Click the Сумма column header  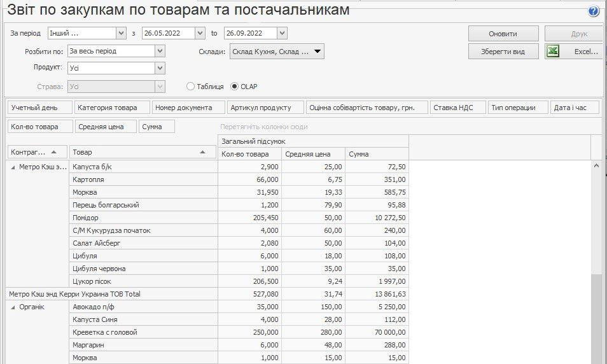pyautogui.click(x=376, y=154)
